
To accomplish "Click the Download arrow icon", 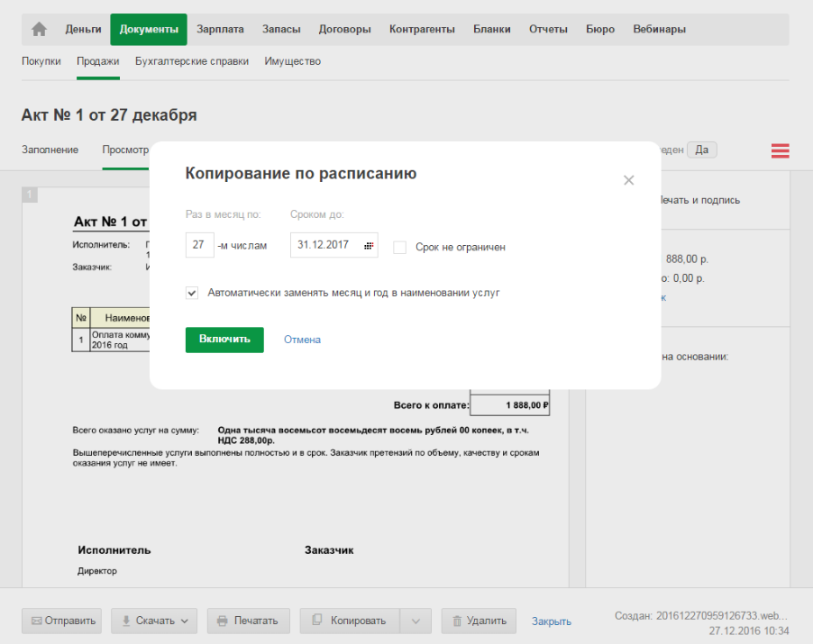I will coord(126,621).
